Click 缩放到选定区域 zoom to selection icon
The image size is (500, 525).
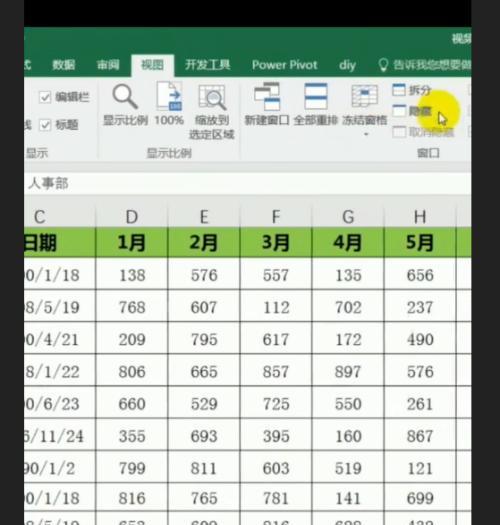(212, 97)
